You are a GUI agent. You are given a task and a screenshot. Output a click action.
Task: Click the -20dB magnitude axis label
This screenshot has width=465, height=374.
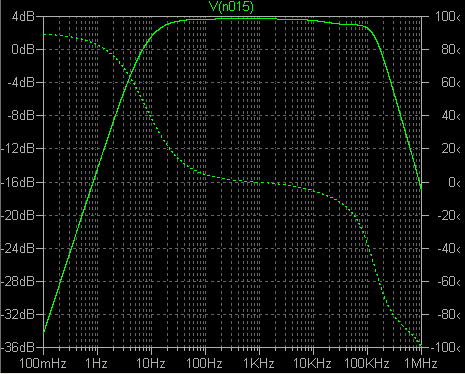click(x=18, y=215)
